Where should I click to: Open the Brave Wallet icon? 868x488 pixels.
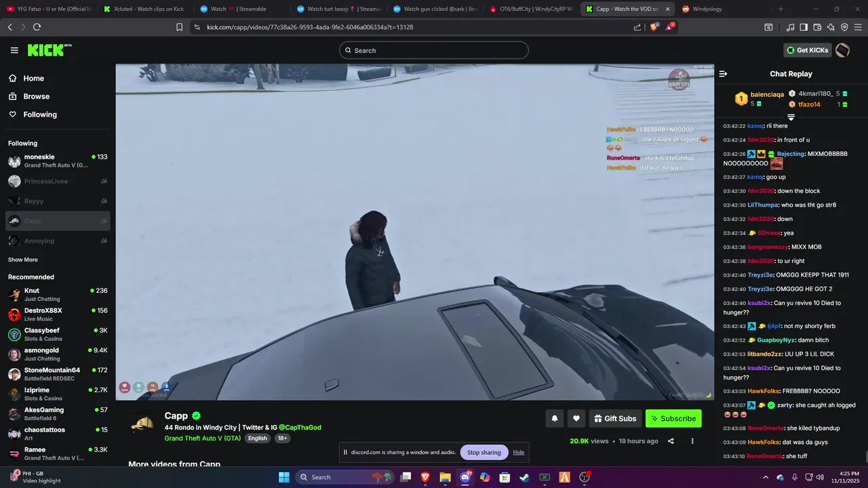pyautogui.click(x=817, y=27)
